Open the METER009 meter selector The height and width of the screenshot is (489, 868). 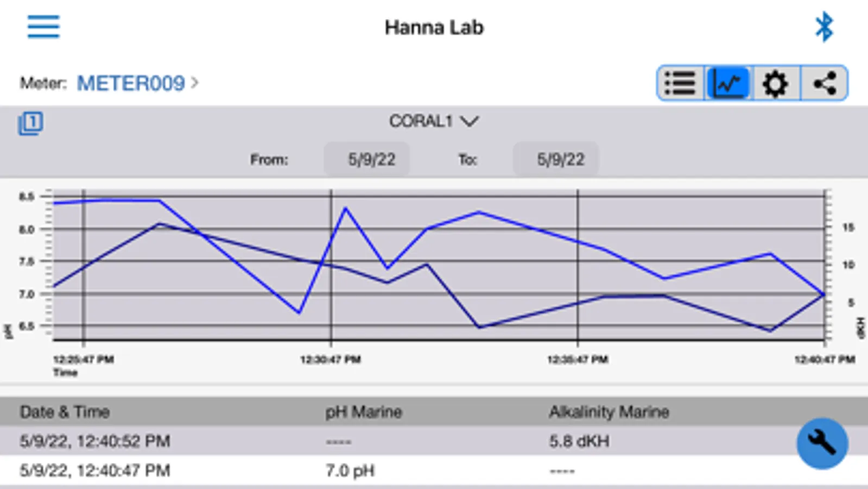137,83
